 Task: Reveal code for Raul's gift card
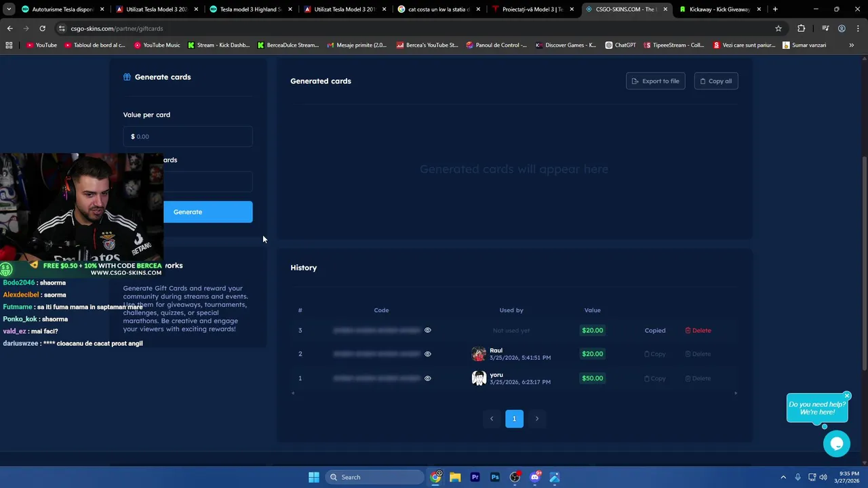[427, 354]
